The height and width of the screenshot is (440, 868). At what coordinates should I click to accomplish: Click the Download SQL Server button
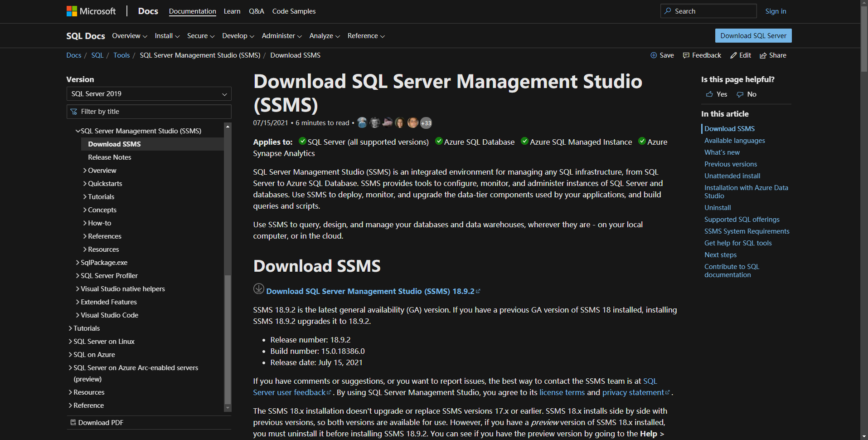753,36
